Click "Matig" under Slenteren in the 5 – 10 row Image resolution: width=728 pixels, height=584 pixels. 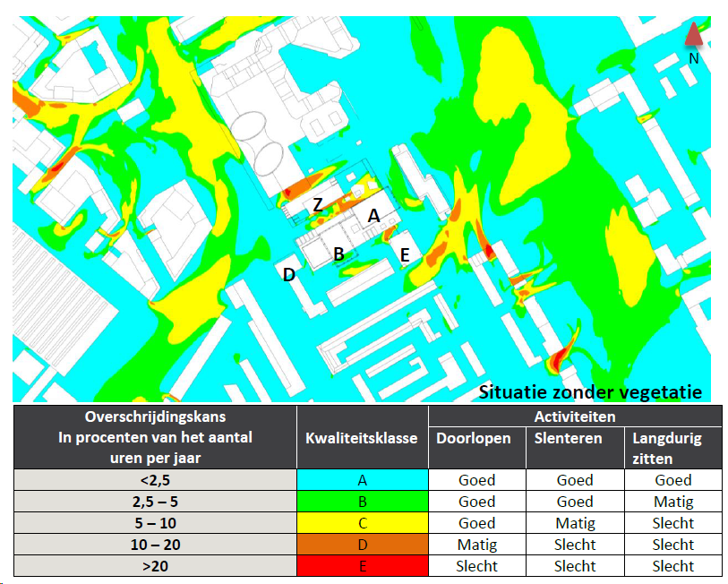[x=575, y=524]
